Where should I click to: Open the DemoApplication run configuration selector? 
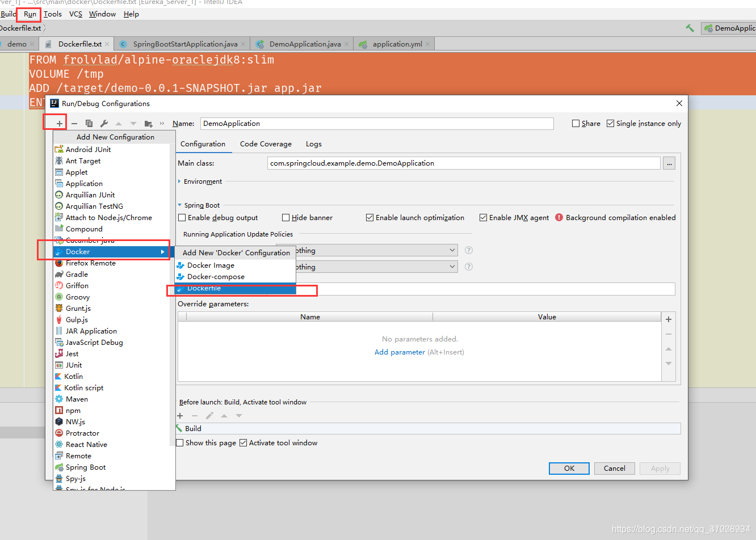point(730,28)
